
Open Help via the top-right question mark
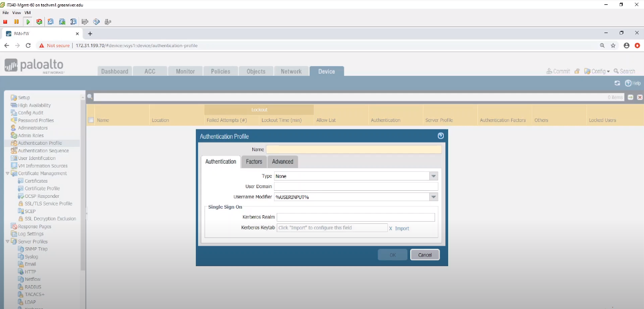point(628,83)
